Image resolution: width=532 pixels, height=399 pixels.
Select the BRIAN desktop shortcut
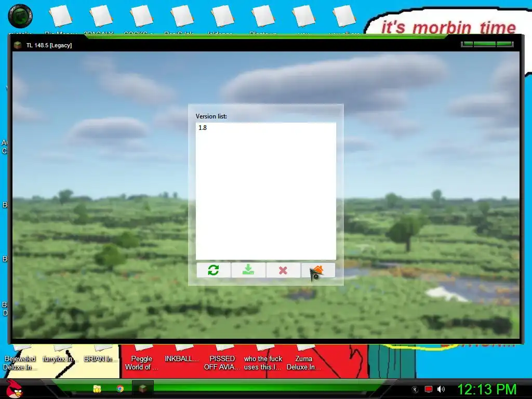[100, 355]
